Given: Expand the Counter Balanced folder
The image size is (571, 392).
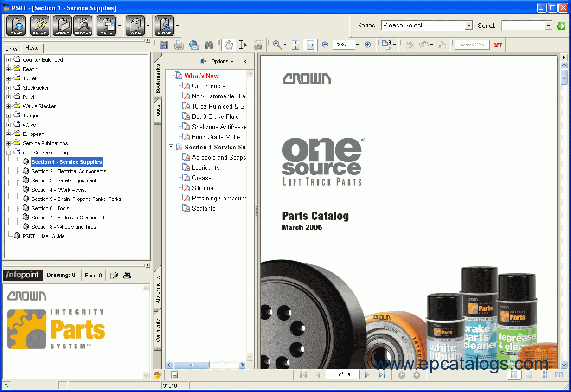Looking at the screenshot, I should click(x=8, y=60).
